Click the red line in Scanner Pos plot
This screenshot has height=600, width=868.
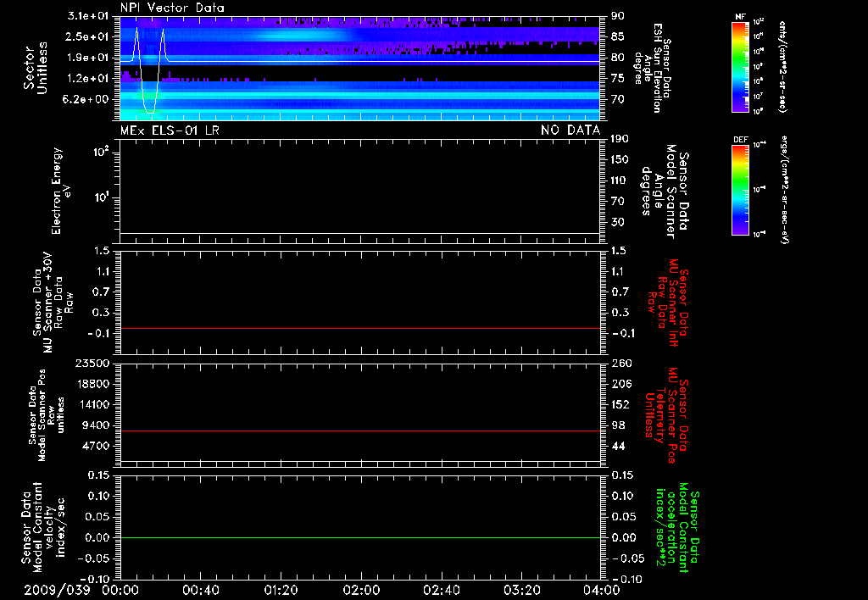pyautogui.click(x=359, y=431)
